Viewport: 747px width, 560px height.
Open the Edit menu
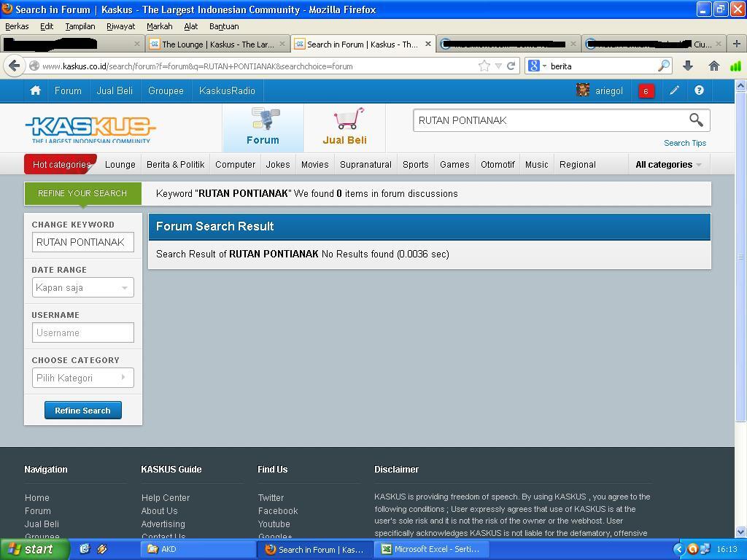point(47,26)
